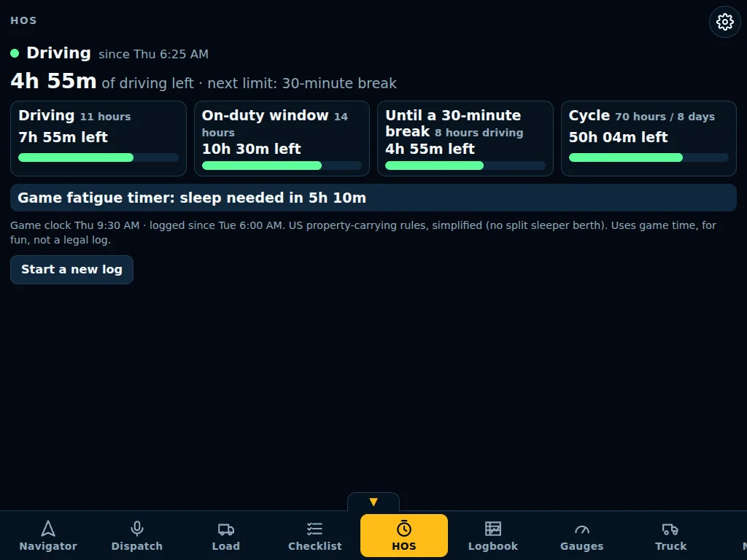Viewport: 747px width, 560px height.
Task: Click the Dispatch microphone icon
Action: coord(136,529)
